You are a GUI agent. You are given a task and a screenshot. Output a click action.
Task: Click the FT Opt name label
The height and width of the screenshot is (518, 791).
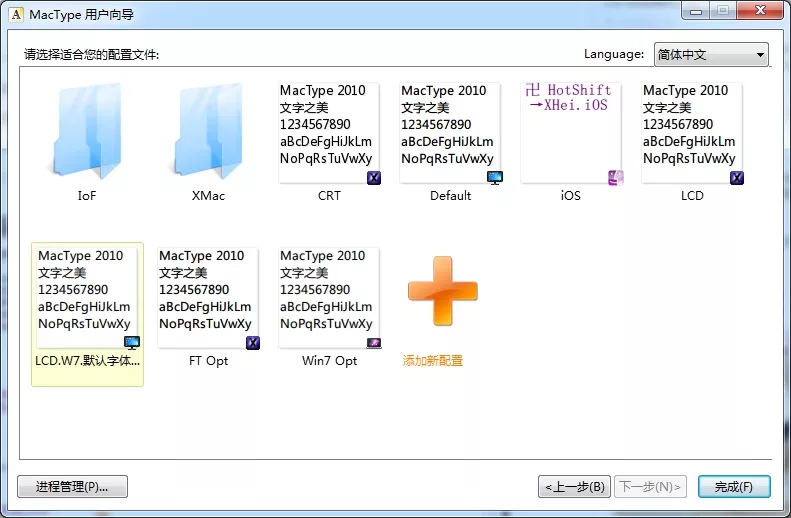(x=208, y=361)
